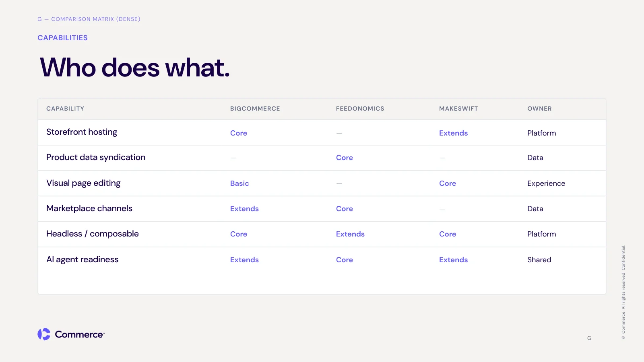Click 'Platform' owner in Storefront hosting row

point(542,133)
